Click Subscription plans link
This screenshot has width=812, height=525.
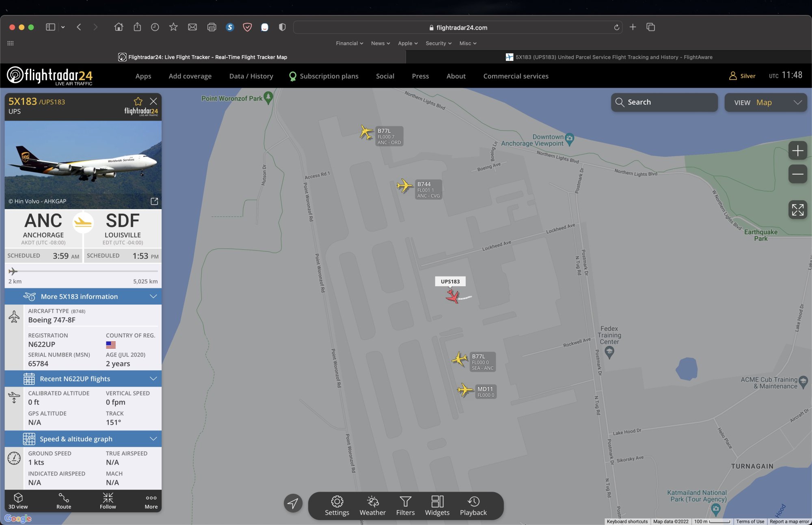pyautogui.click(x=329, y=76)
